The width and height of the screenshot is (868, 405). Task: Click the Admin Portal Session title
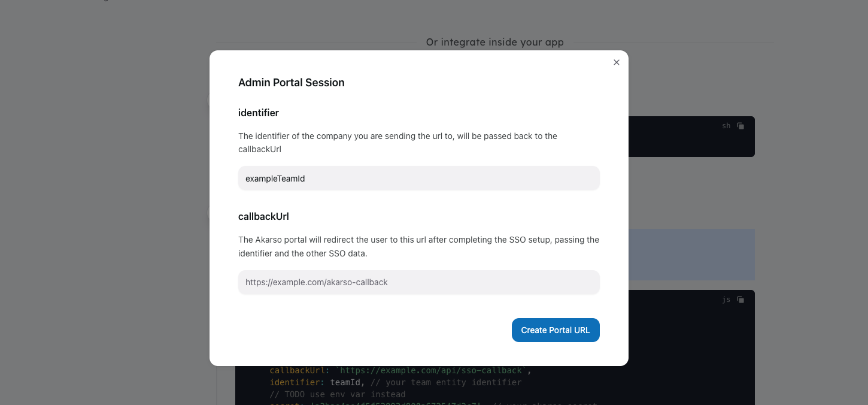(291, 83)
